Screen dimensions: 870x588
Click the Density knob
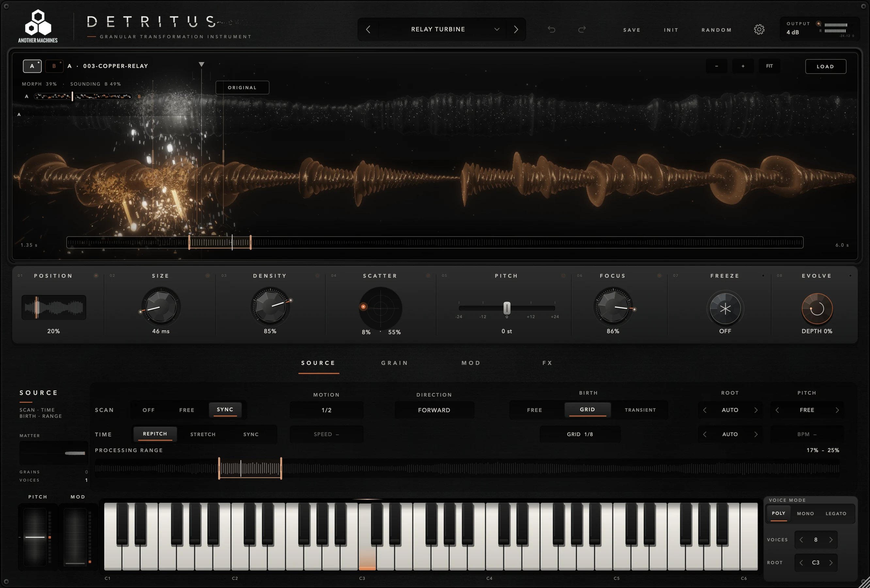pos(270,306)
